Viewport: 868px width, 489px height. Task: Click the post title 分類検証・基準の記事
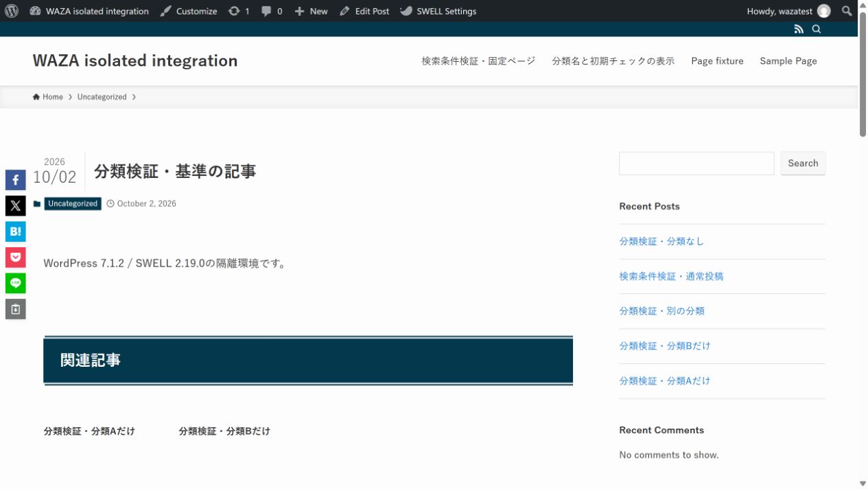(x=175, y=171)
